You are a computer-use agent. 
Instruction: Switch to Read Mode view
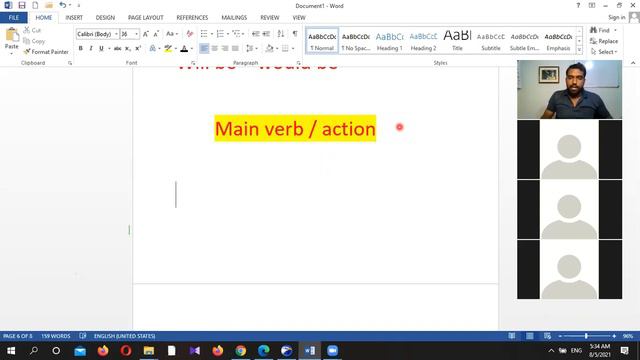click(x=511, y=336)
